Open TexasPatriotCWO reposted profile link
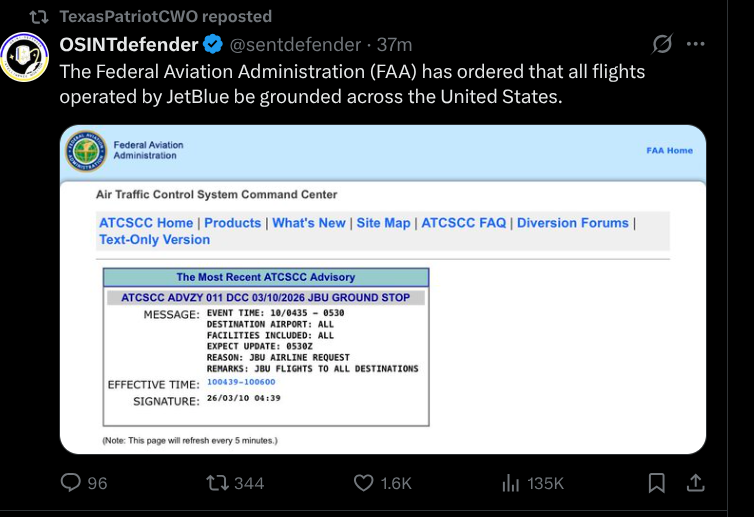Screen dimensions: 754x517 [x=165, y=16]
